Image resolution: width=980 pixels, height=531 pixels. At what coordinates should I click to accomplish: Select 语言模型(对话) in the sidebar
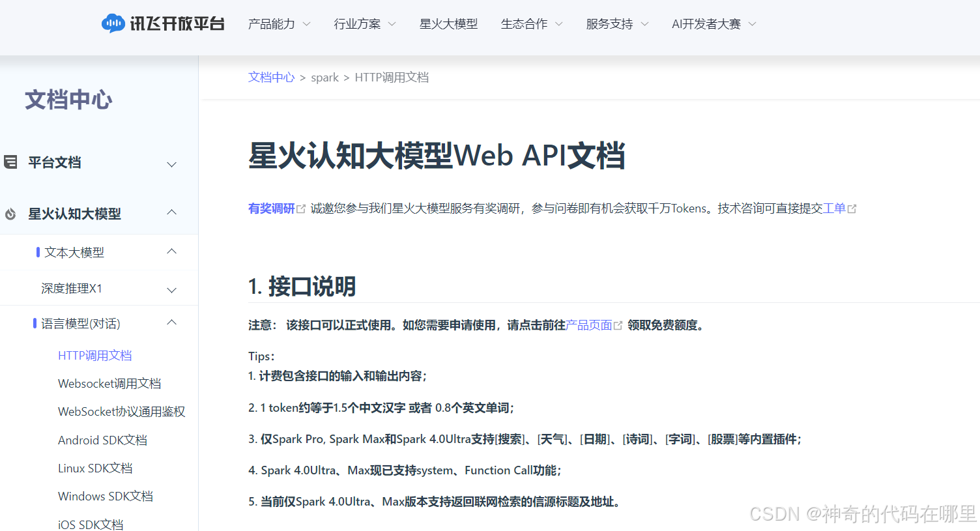click(81, 323)
